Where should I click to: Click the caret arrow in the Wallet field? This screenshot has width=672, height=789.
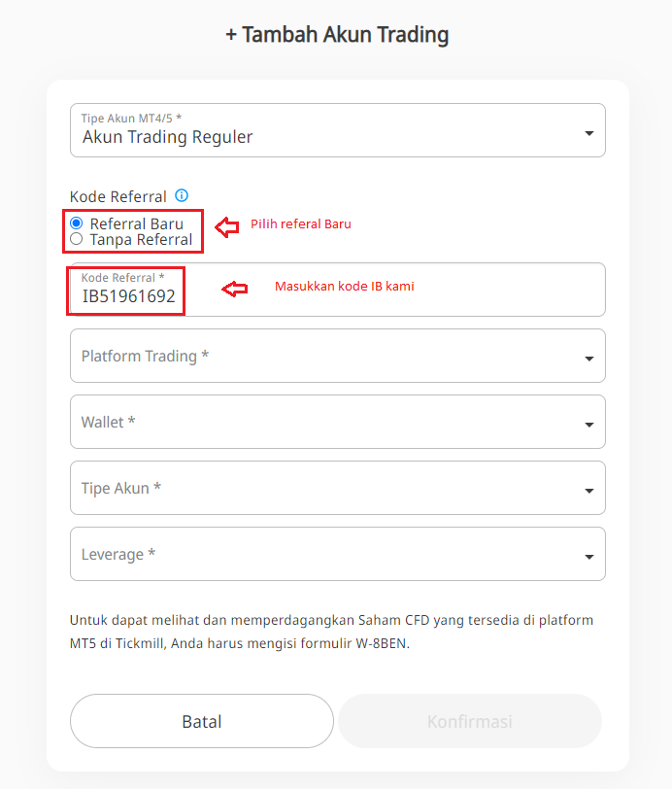click(588, 425)
